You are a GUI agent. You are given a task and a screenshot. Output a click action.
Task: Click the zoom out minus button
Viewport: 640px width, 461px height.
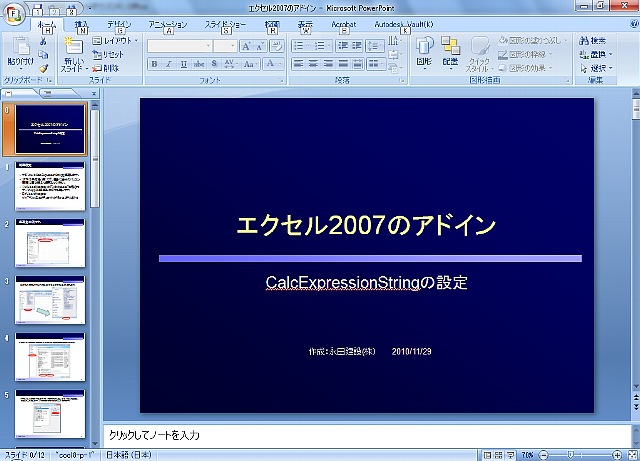[544, 455]
